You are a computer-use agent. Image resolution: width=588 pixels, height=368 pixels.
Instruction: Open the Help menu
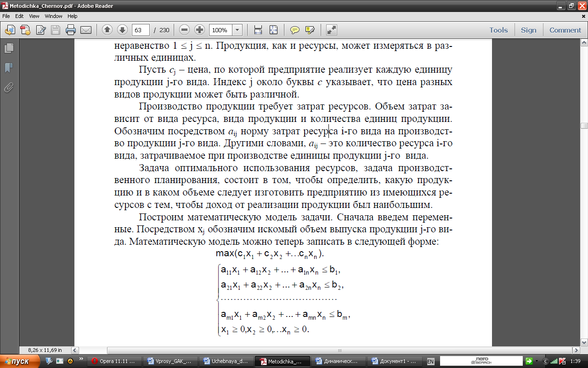pos(72,16)
